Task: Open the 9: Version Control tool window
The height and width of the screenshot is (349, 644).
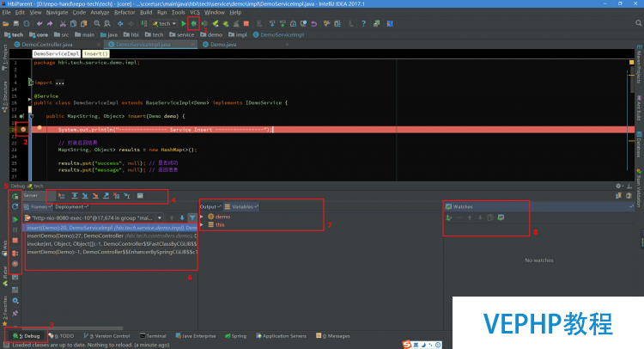Action: tap(106, 336)
